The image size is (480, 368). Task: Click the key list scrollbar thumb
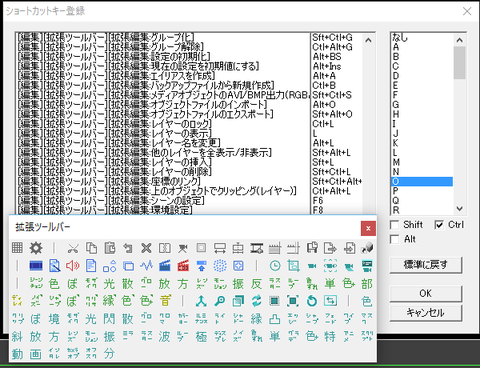[x=460, y=63]
